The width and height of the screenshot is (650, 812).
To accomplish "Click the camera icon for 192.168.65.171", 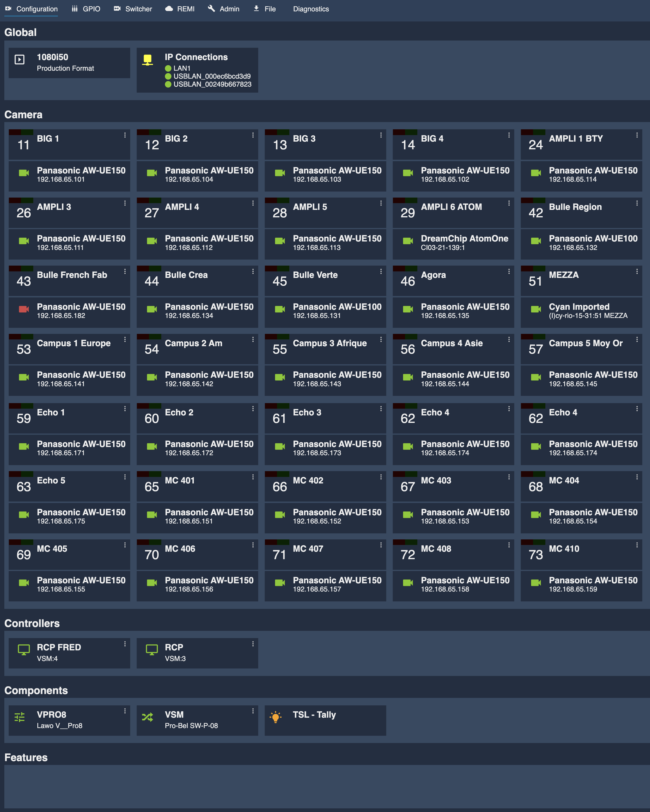I will pos(24,447).
